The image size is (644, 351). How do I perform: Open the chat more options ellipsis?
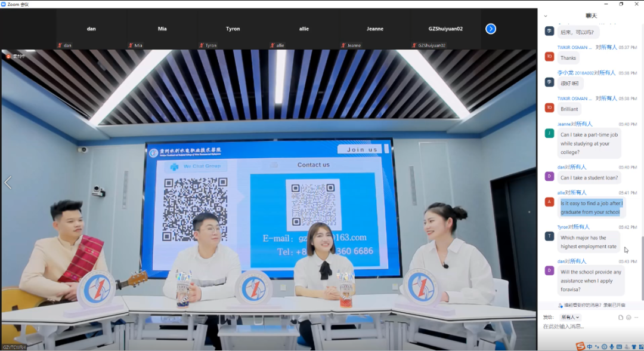[636, 318]
